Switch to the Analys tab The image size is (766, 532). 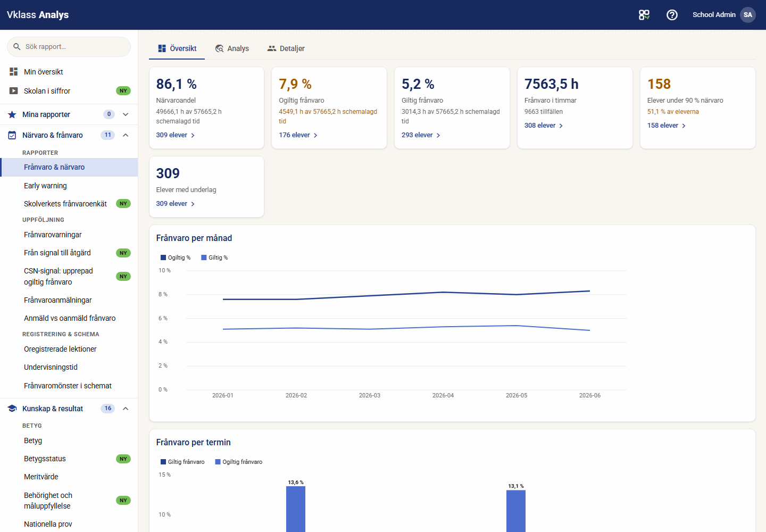(x=232, y=48)
